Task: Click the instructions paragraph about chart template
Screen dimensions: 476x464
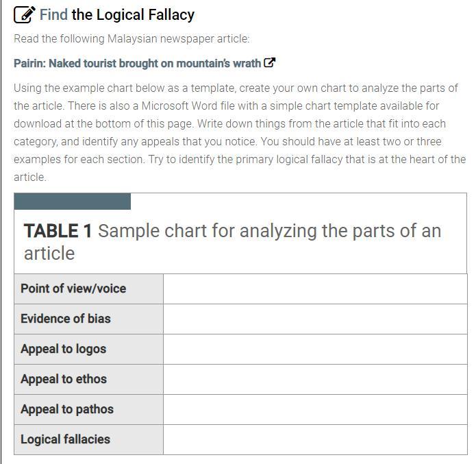Action: (x=240, y=132)
